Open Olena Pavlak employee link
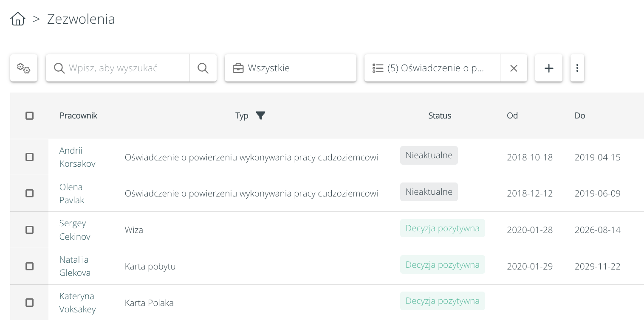Viewport: 644px width, 320px height. (x=71, y=194)
